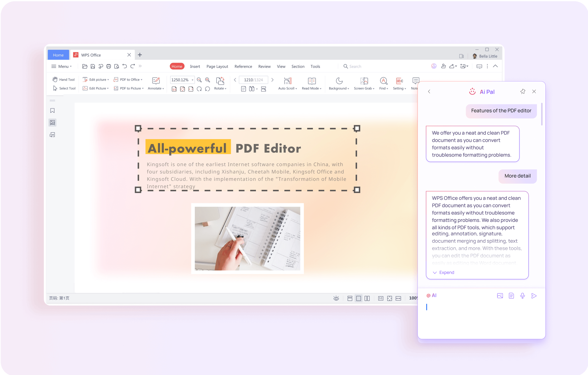This screenshot has width=588, height=375.
Task: Attach an image in Ai Pal input
Action: 500,296
